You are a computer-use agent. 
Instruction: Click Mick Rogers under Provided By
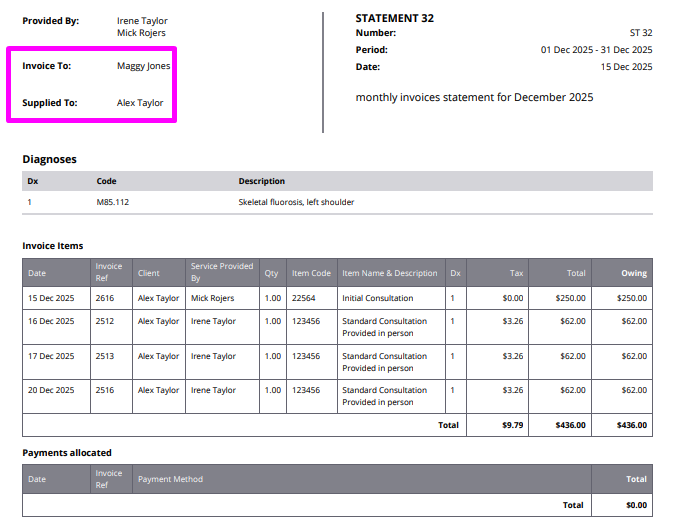point(141,33)
